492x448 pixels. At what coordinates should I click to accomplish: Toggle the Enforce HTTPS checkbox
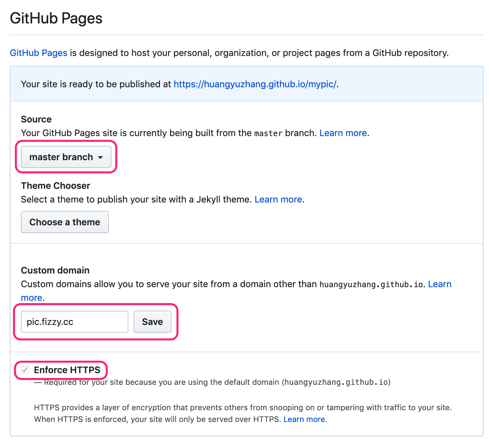click(25, 370)
